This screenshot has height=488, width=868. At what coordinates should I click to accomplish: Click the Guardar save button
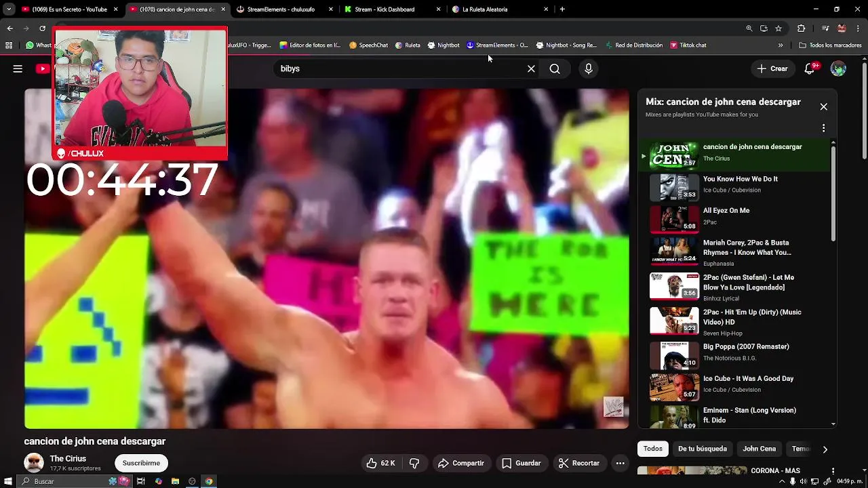(x=521, y=463)
